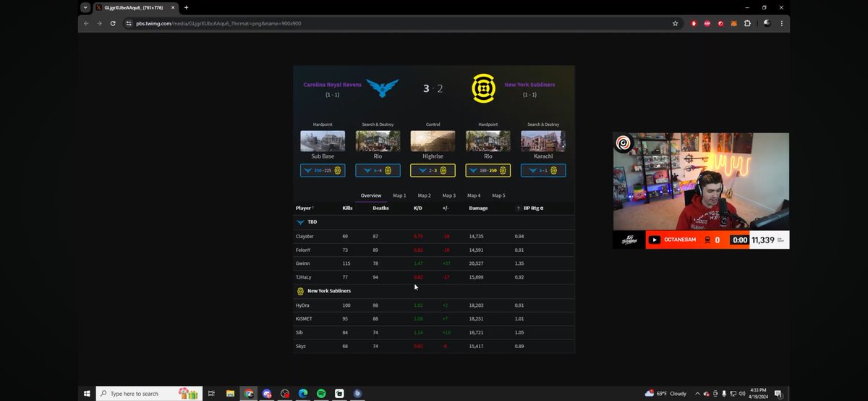Open File Explorer from the taskbar
Image resolution: width=868 pixels, height=401 pixels.
pyautogui.click(x=230, y=393)
